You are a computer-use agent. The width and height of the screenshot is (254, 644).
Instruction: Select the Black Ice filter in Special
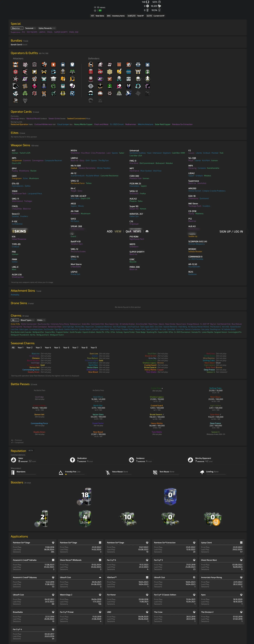tap(17, 28)
